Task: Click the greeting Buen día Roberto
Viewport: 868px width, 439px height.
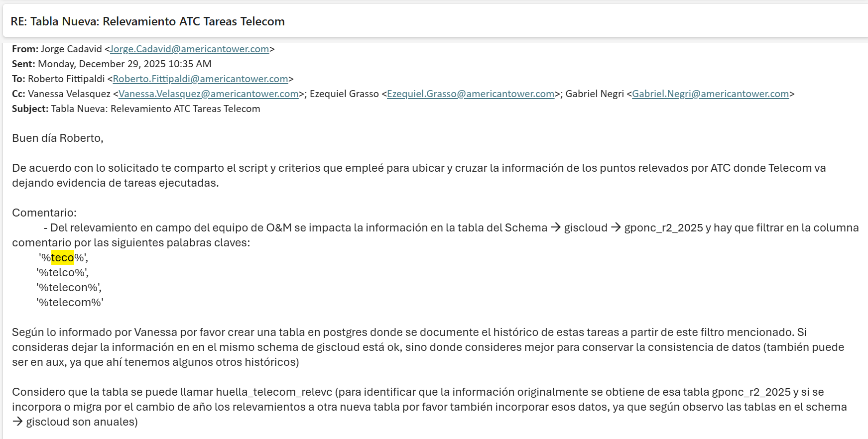Action: 58,138
